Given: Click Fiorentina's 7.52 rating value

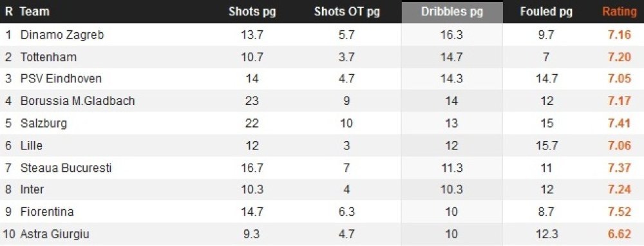Looking at the screenshot, I should (620, 212).
